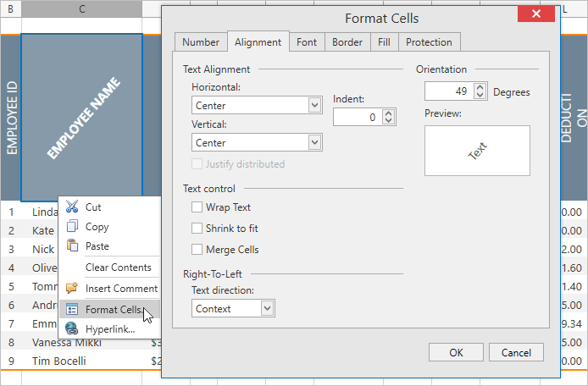
Task: Click the Insert Comment icon
Action: pos(72,288)
